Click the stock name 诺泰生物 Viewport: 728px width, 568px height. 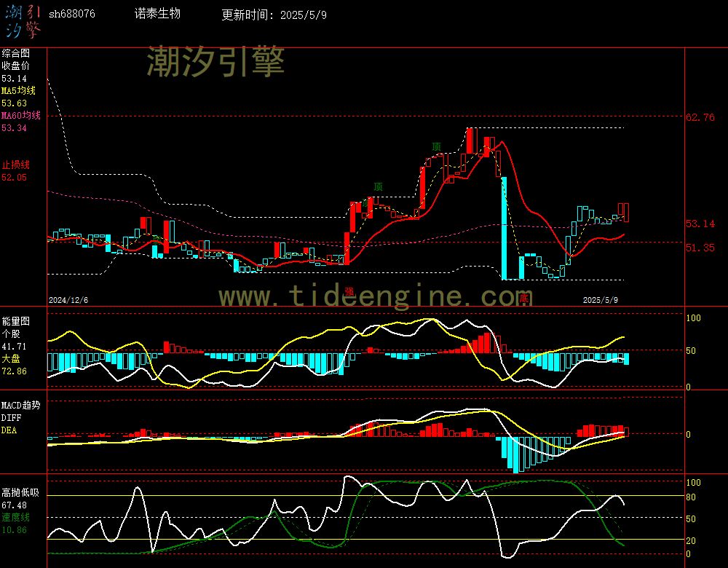coord(157,13)
